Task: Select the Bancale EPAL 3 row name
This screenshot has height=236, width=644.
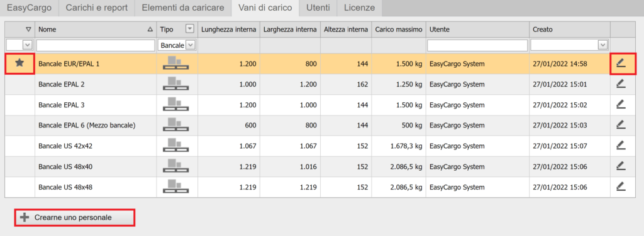Action: pyautogui.click(x=62, y=104)
